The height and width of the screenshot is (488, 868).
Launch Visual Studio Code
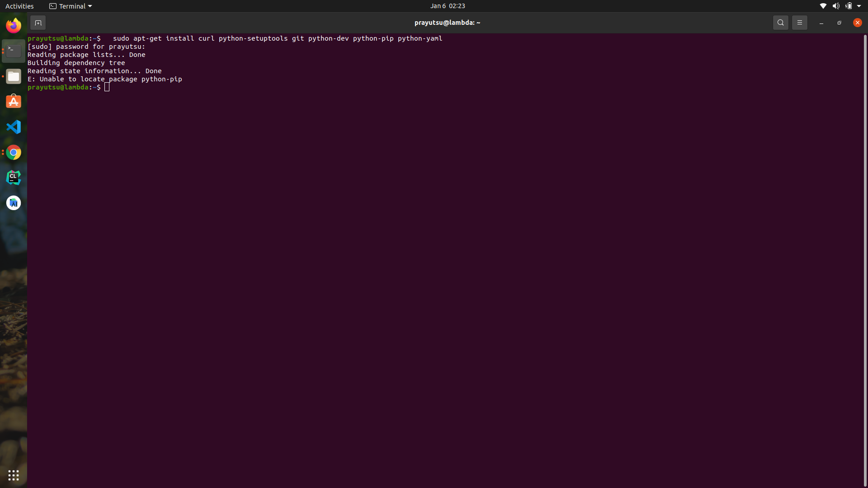(x=14, y=127)
